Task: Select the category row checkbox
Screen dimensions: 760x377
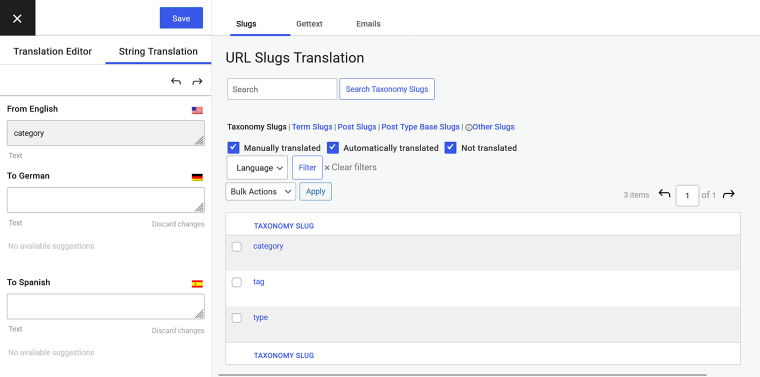Action: 237,247
